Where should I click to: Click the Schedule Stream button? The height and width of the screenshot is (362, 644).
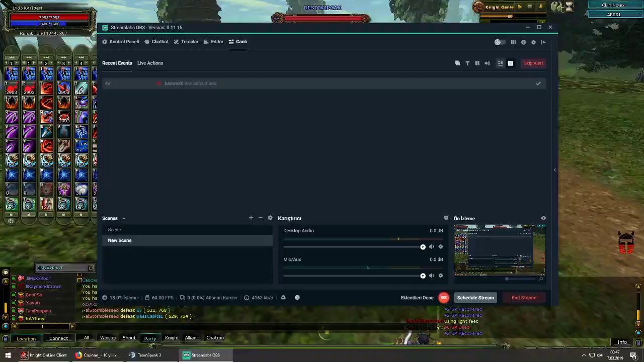pos(475,298)
